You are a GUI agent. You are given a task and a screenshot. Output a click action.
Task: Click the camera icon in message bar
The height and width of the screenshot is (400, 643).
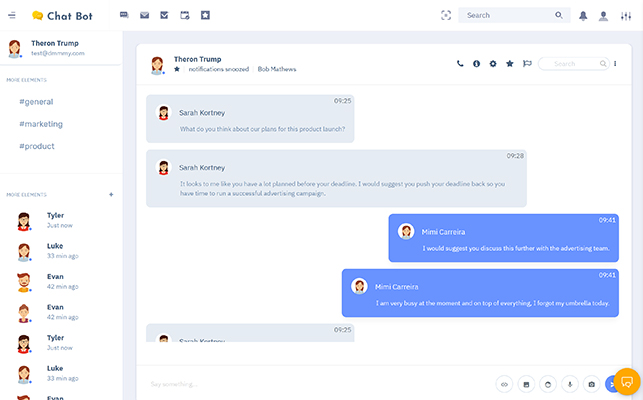click(x=591, y=384)
